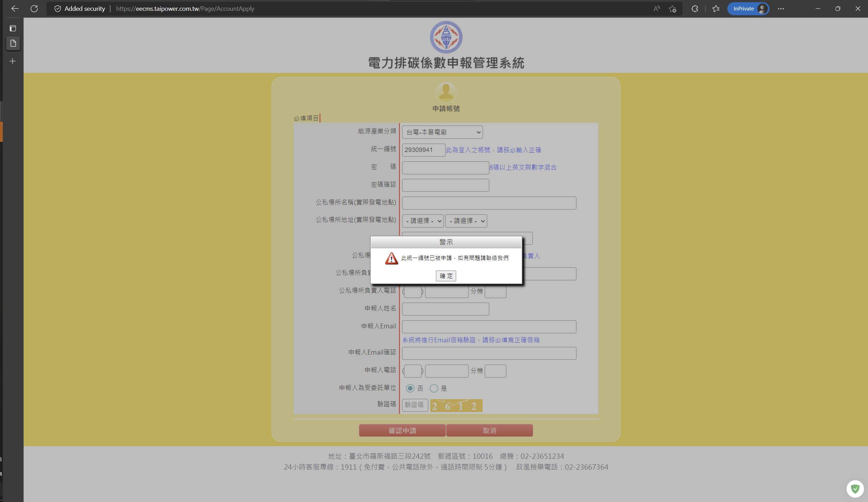
Task: Click the 密碼確認 input field
Action: click(445, 185)
